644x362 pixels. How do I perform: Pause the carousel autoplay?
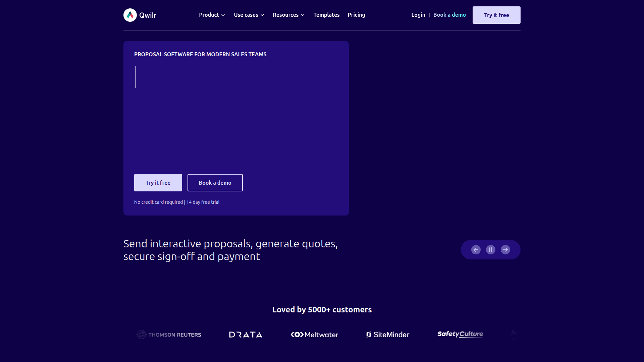pyautogui.click(x=491, y=250)
